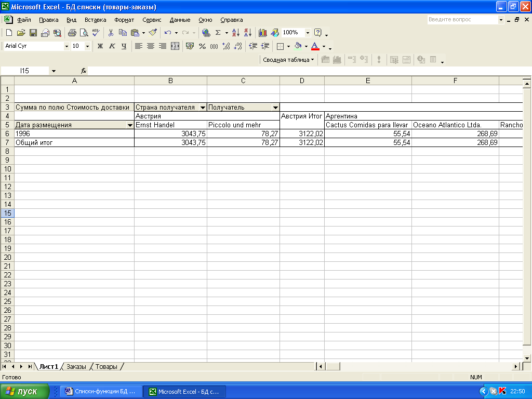Open the Сервис menu
Image resolution: width=532 pixels, height=399 pixels.
152,20
